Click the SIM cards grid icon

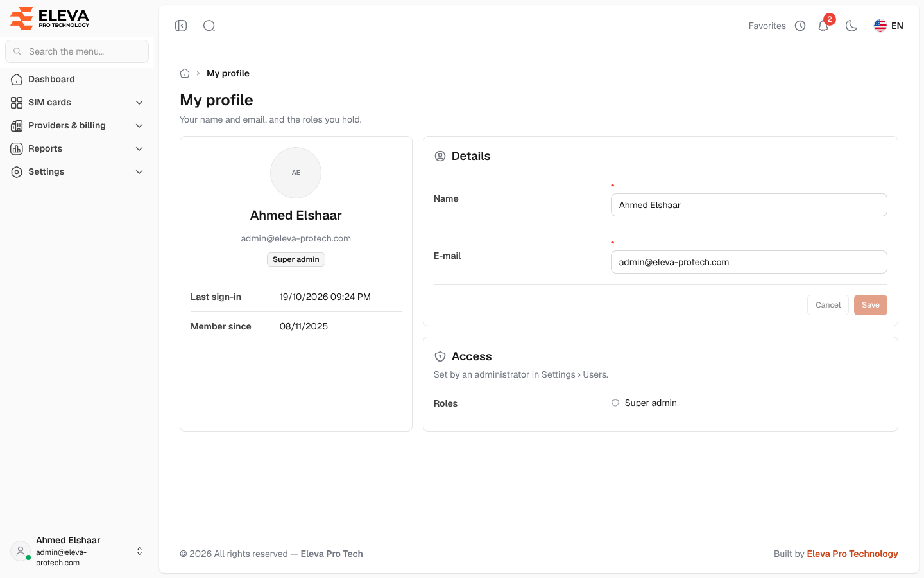click(17, 103)
